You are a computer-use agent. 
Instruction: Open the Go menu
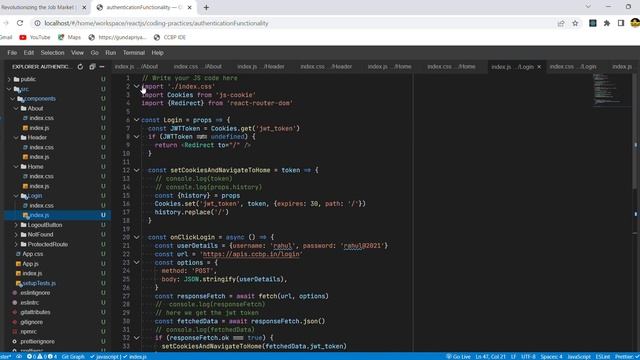pyautogui.click(x=95, y=53)
